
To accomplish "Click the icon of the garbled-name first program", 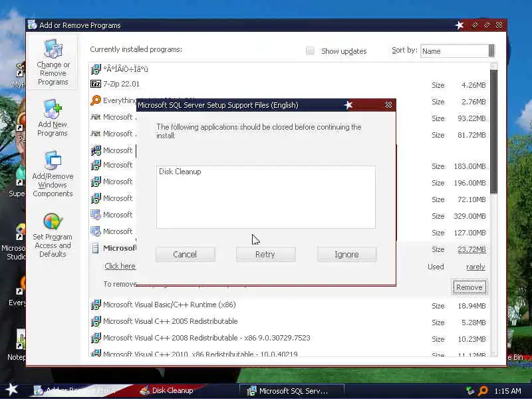I will (x=96, y=69).
